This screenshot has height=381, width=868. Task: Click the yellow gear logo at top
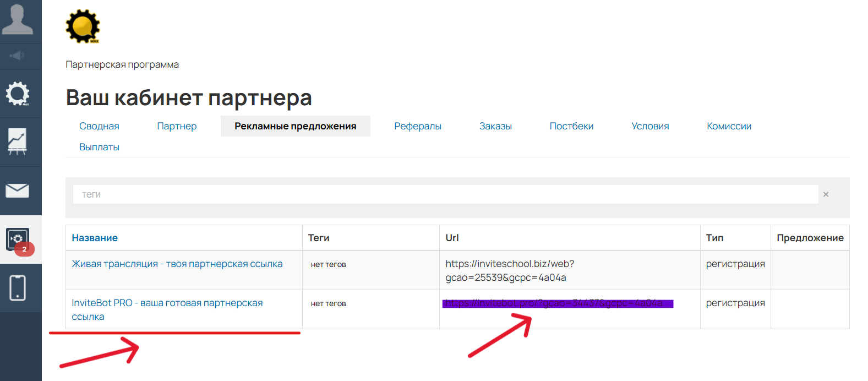click(83, 26)
